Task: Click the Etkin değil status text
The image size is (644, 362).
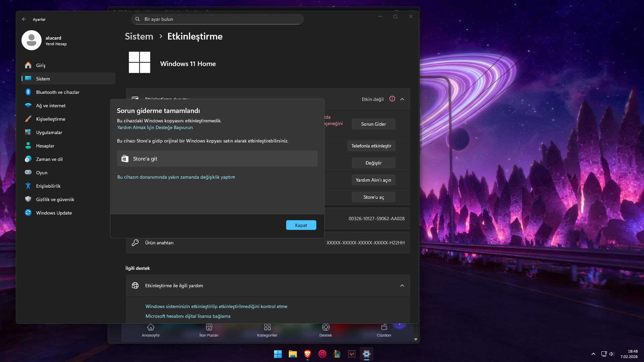Action: 373,99
